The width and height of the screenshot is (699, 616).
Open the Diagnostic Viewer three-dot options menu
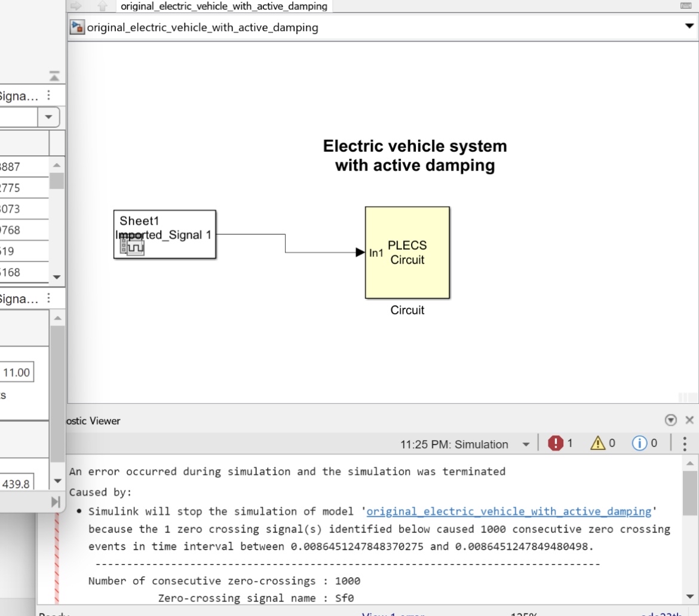pos(683,443)
